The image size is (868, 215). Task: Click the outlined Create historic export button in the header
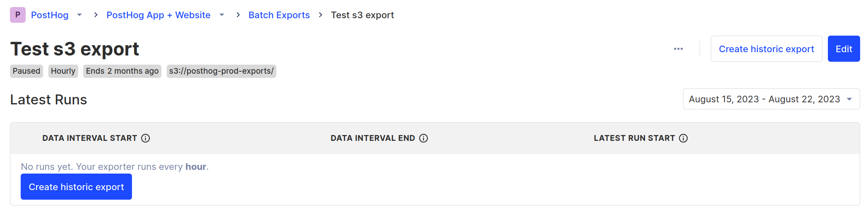(766, 49)
